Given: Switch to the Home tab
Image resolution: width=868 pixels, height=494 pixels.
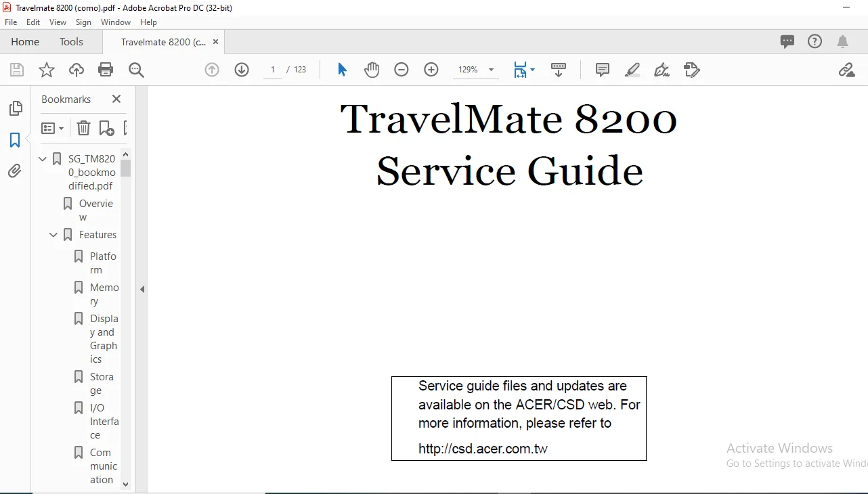Looking at the screenshot, I should click(25, 41).
